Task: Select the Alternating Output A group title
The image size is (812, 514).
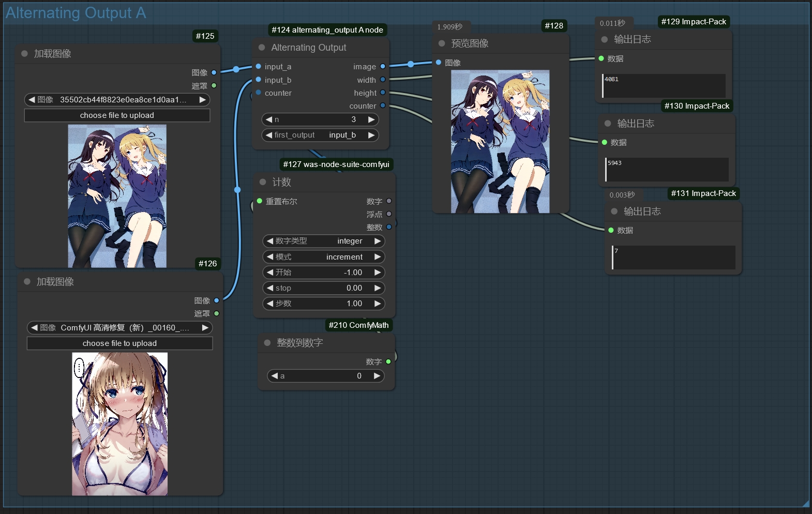Action: coord(76,13)
